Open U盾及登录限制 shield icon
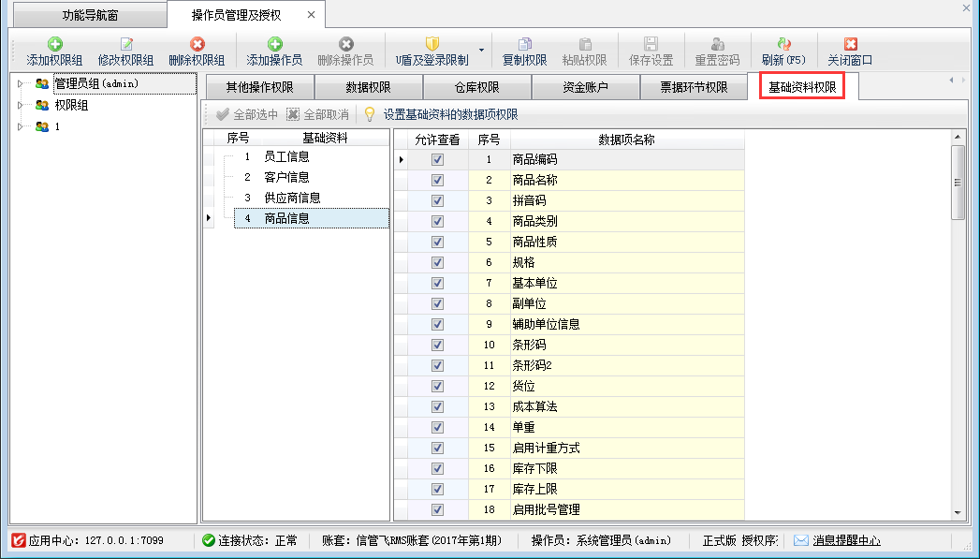 tap(431, 44)
